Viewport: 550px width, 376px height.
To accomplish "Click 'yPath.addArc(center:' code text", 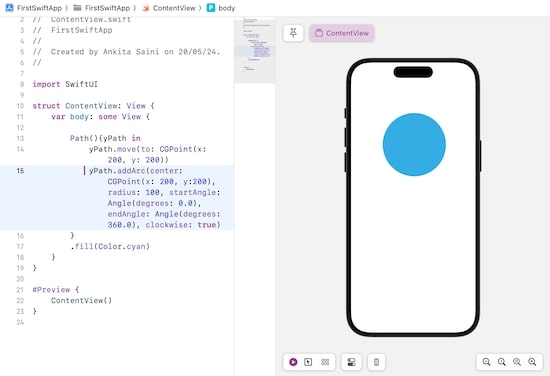I will coord(136,171).
